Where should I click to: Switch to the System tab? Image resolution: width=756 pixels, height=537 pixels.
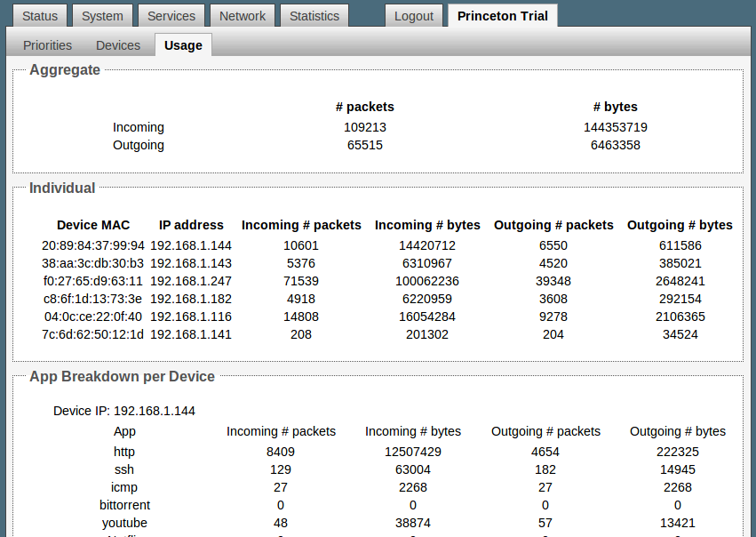coord(102,16)
